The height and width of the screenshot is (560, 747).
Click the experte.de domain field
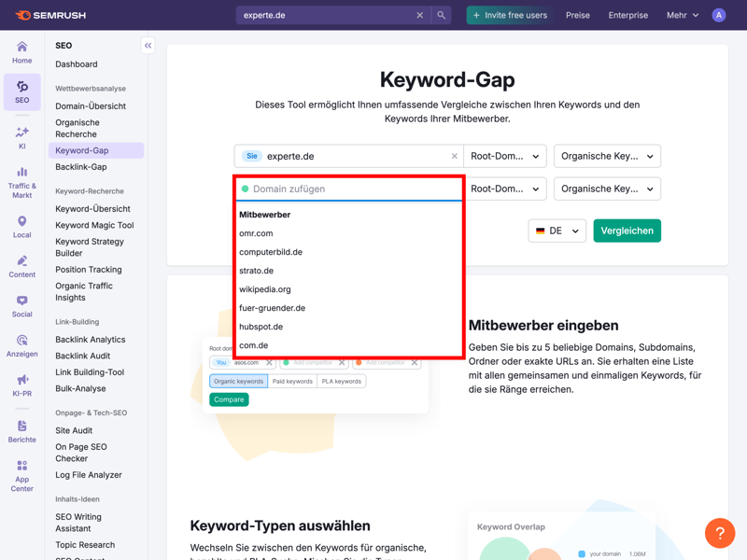(348, 156)
